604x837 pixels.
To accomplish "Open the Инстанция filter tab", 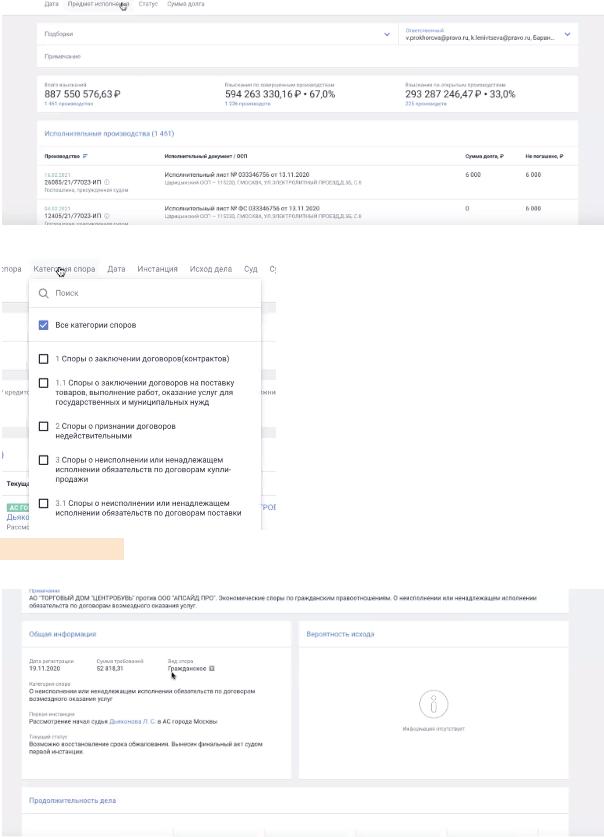I will pyautogui.click(x=157, y=269).
